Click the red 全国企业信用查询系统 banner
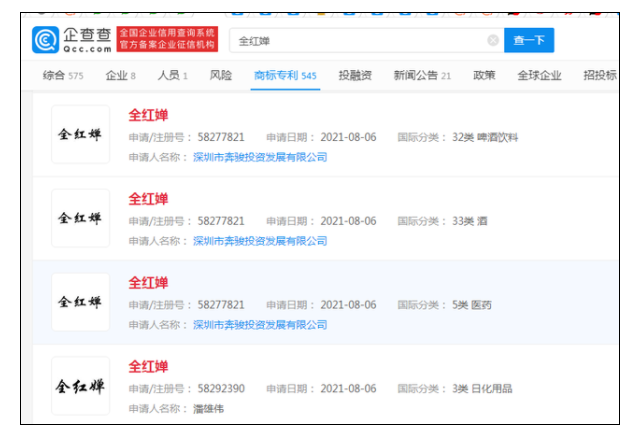The width and height of the screenshot is (627, 432). (167, 39)
